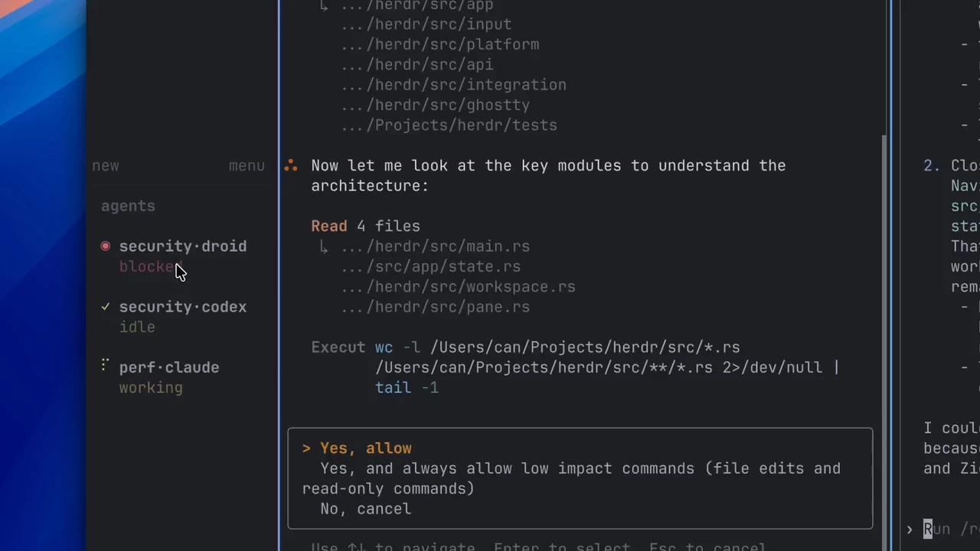
Task: Click the working spinner icon beside perf·claude
Action: click(x=105, y=366)
